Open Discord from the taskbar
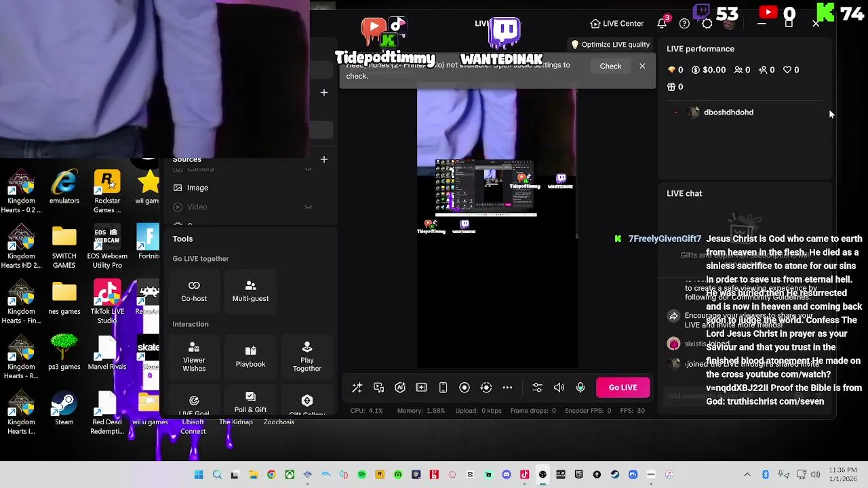 pyautogui.click(x=506, y=474)
